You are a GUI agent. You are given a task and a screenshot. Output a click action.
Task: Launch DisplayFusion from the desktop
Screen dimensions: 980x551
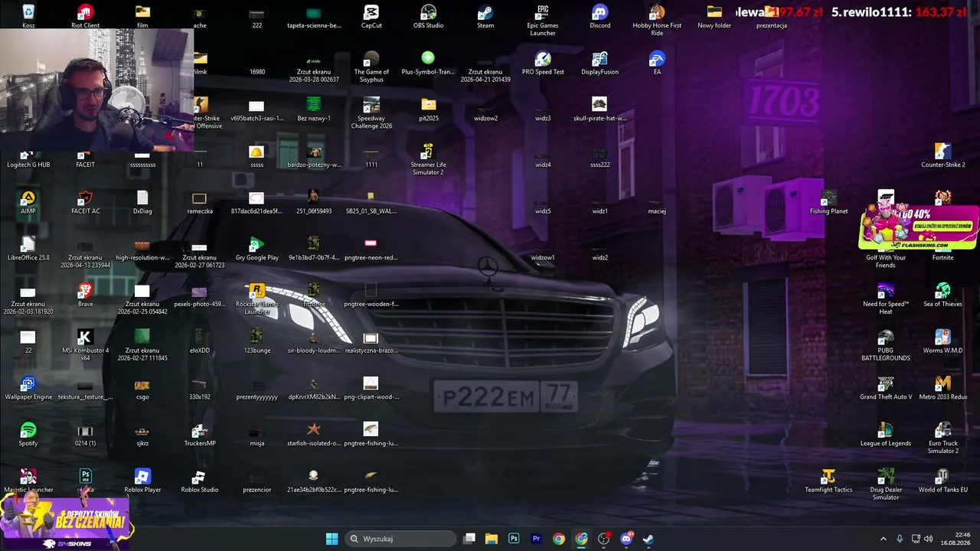[600, 63]
